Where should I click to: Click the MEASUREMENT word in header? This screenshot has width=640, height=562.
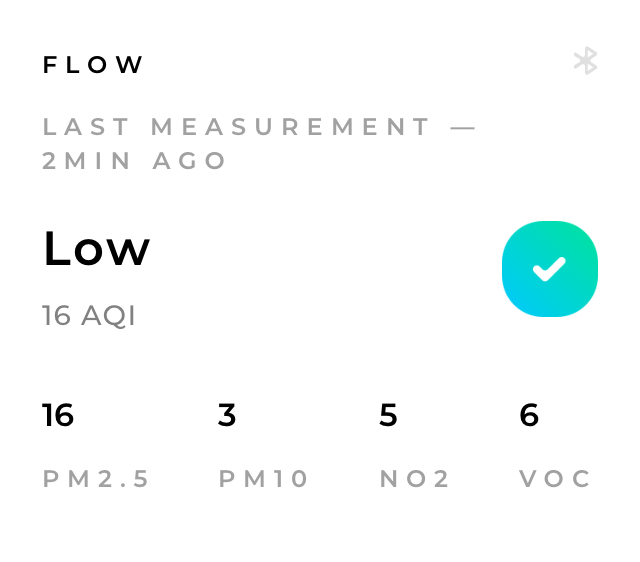pyautogui.click(x=291, y=127)
